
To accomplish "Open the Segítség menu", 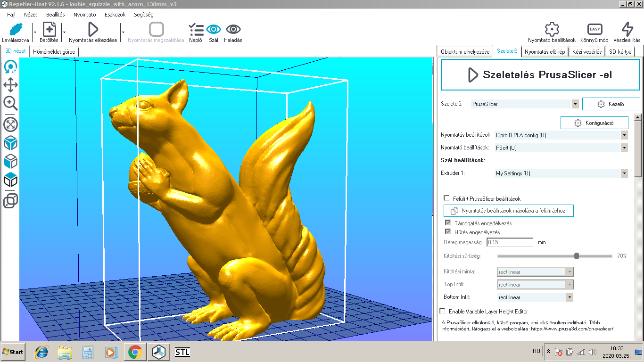I will pyautogui.click(x=144, y=15).
